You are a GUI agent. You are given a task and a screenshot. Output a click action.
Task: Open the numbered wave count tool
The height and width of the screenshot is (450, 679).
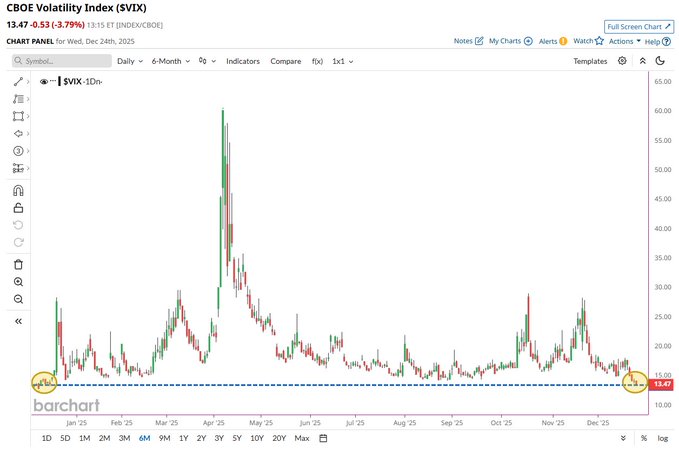pos(18,151)
